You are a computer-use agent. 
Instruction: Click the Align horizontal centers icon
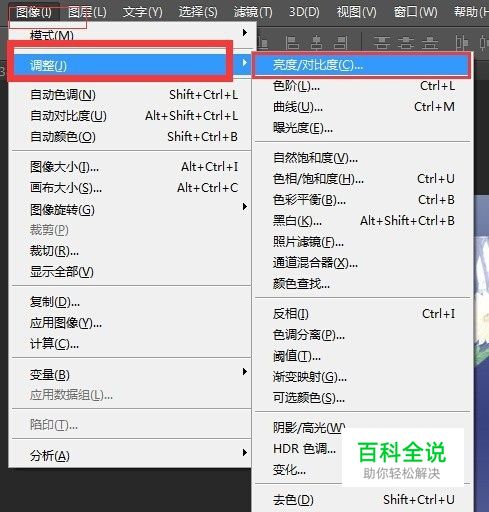(x=316, y=43)
